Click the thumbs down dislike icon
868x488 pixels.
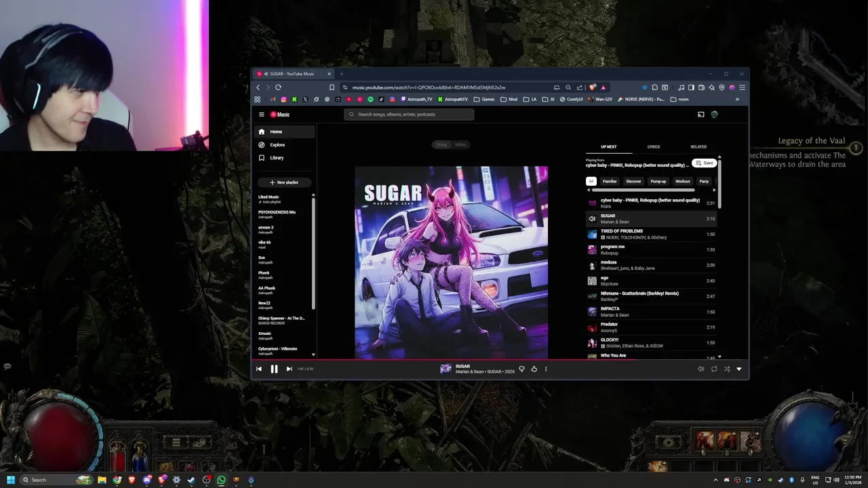[x=521, y=369]
